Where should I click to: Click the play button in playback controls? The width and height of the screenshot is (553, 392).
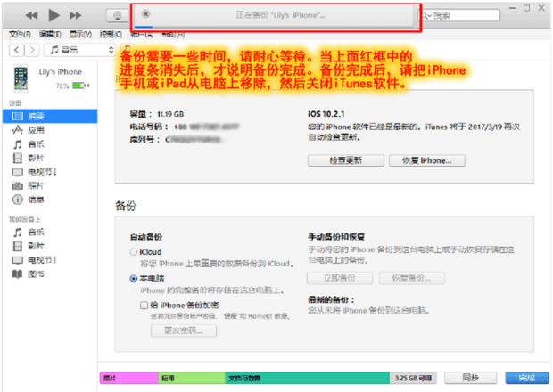[53, 17]
